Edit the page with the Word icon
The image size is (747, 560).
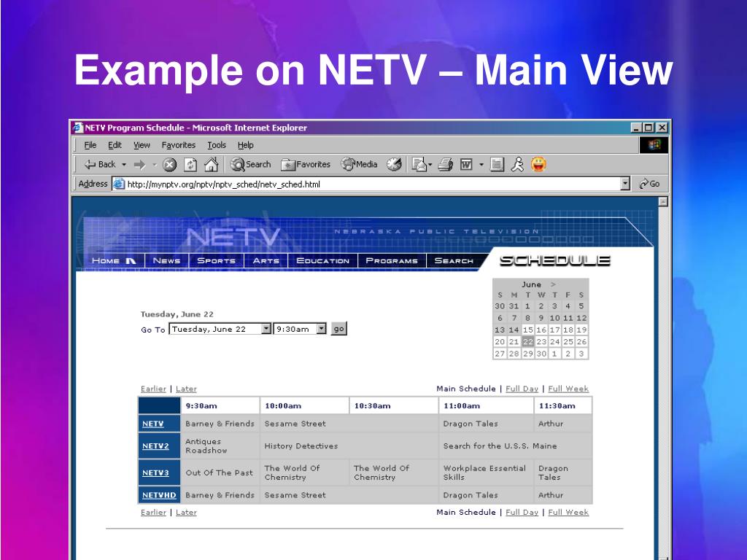pos(466,165)
